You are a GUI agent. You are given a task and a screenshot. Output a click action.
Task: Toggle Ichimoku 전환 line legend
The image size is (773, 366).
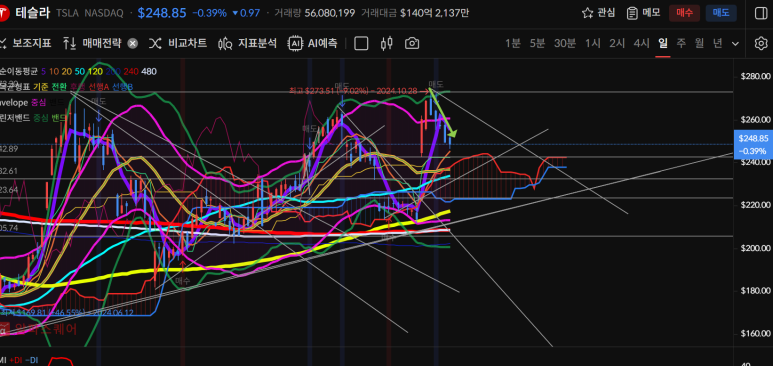point(59,87)
